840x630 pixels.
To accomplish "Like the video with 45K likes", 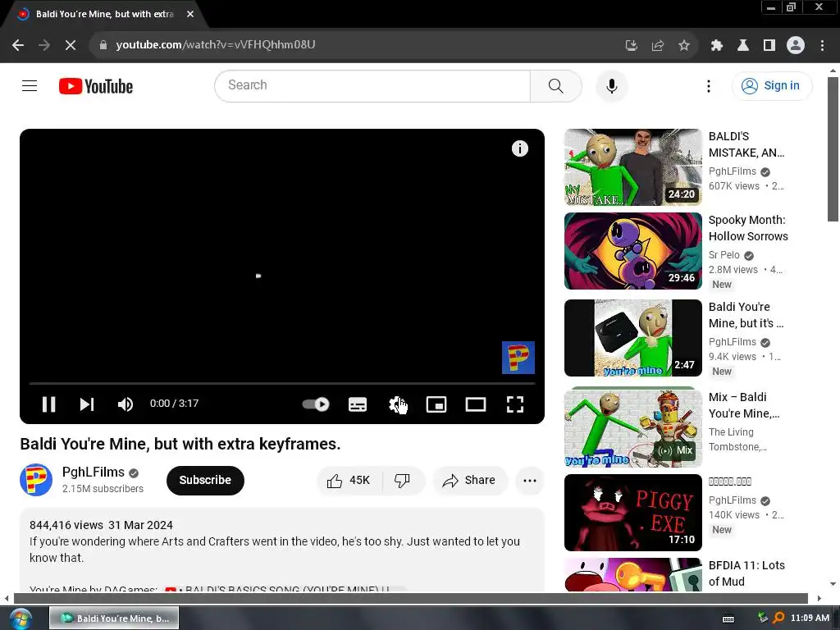I will pyautogui.click(x=349, y=481).
